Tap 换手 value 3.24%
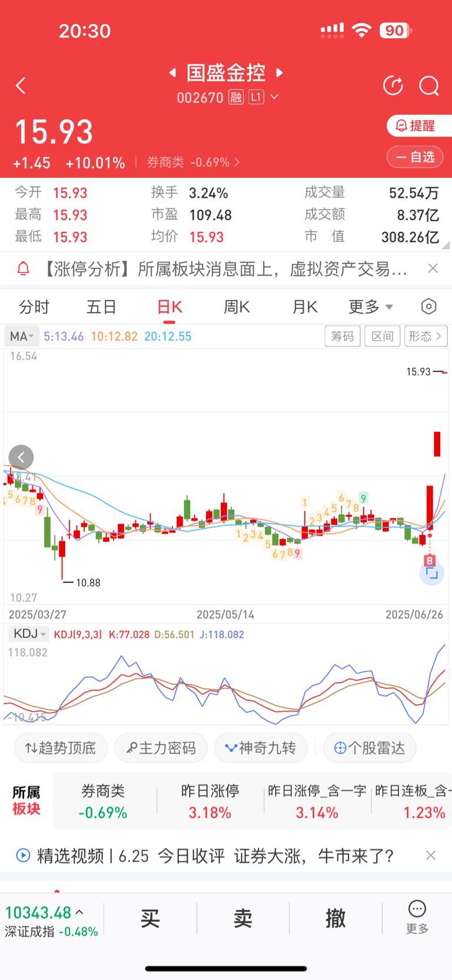Screen dimensions: 452x980 208,193
